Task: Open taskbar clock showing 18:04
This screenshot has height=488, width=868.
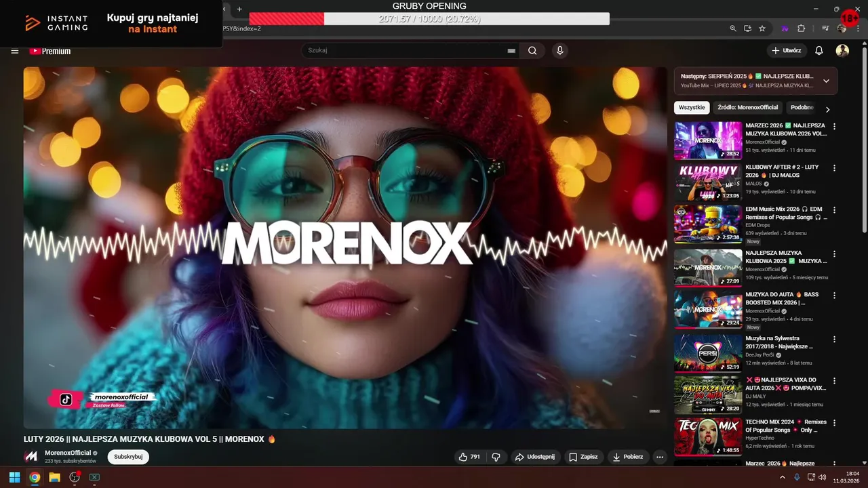Action: coord(848,477)
